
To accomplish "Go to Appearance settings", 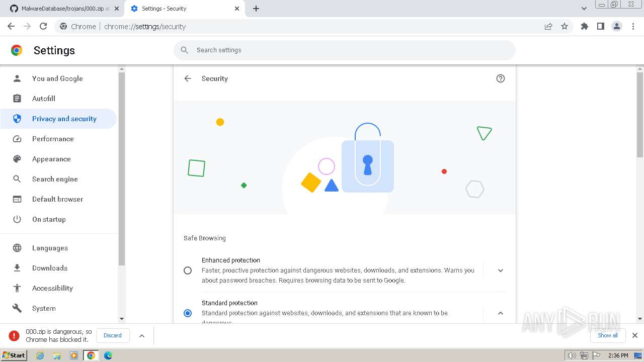I will tap(58, 159).
